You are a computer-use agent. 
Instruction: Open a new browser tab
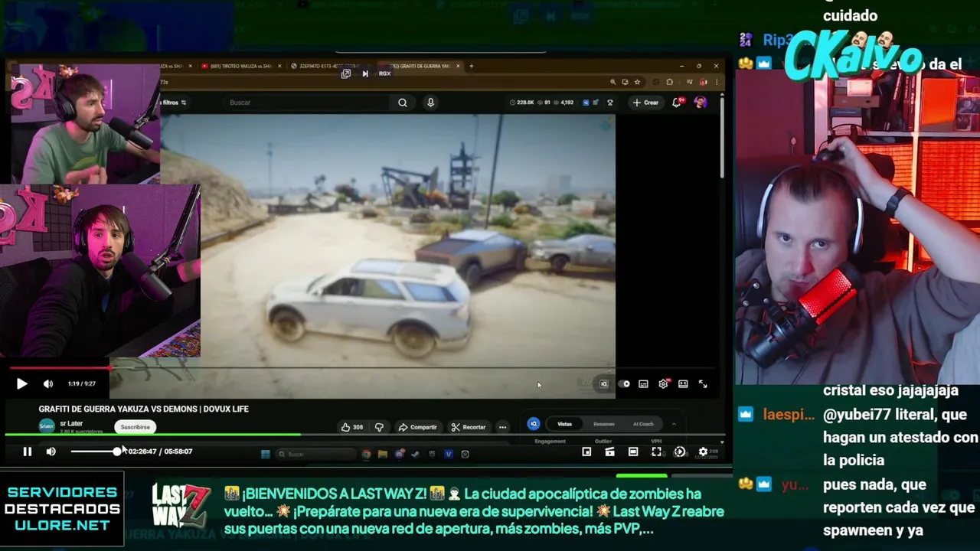471,66
